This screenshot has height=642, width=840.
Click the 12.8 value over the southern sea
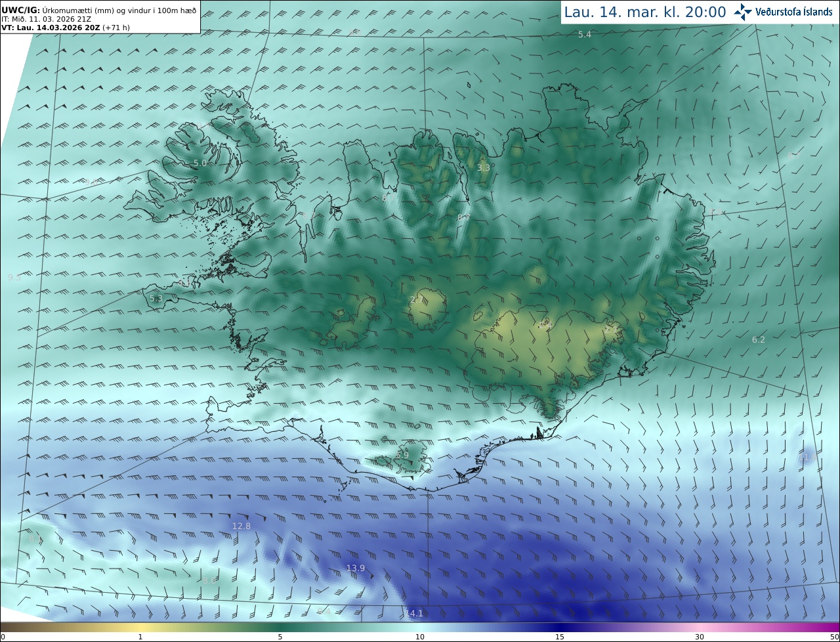tap(241, 526)
